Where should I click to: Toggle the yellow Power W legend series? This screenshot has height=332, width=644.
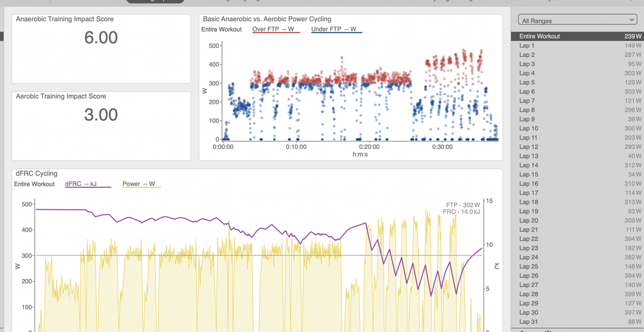click(142, 184)
